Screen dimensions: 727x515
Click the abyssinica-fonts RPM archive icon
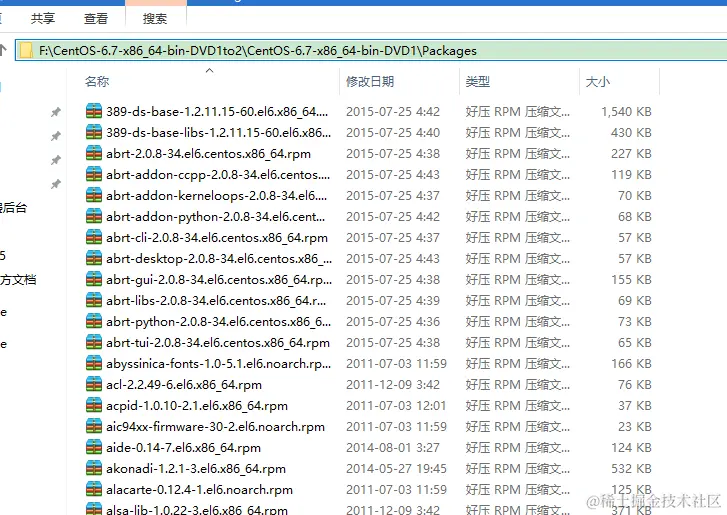click(94, 363)
